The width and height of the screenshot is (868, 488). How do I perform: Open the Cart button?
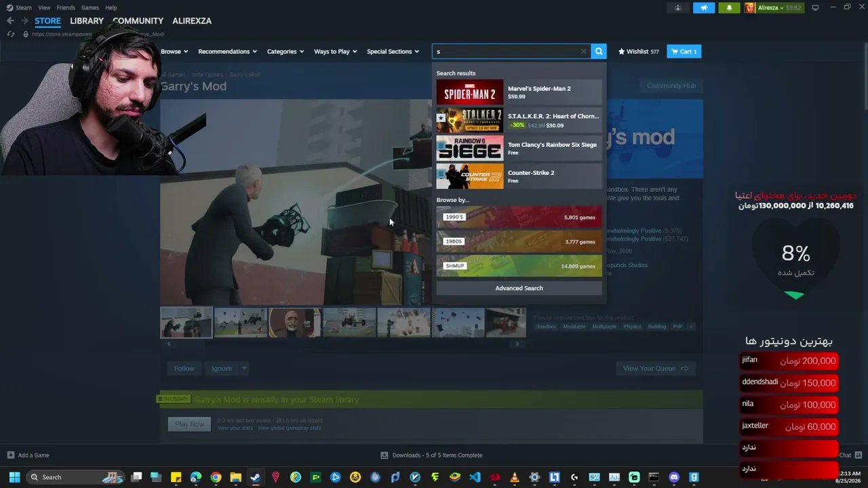684,52
